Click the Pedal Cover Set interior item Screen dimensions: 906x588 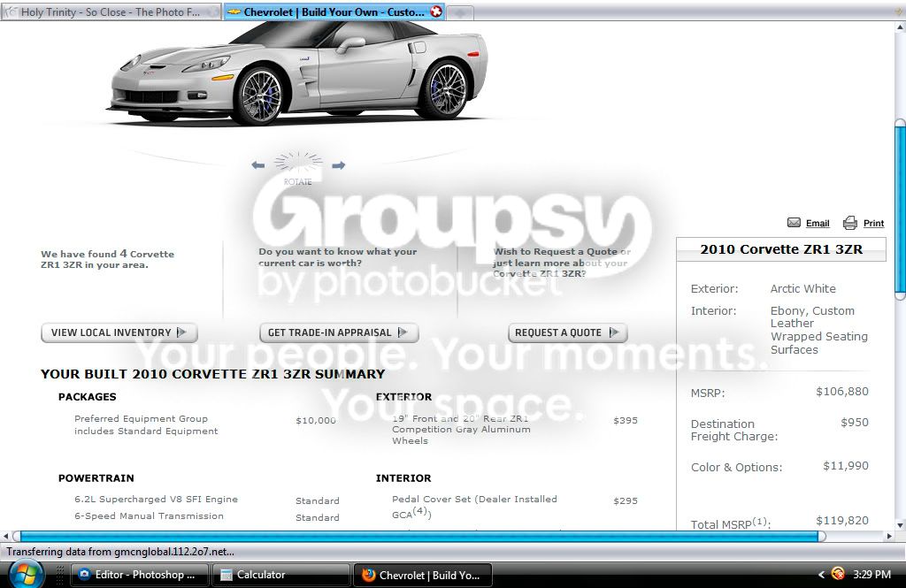[x=474, y=506]
